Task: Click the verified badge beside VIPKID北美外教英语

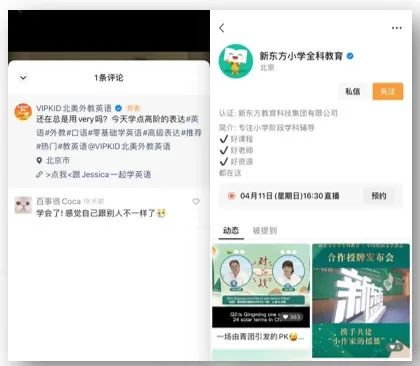Action: point(118,108)
